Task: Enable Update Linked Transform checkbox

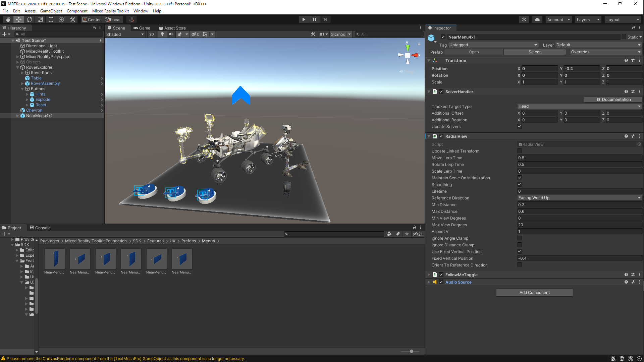Action: click(x=520, y=151)
